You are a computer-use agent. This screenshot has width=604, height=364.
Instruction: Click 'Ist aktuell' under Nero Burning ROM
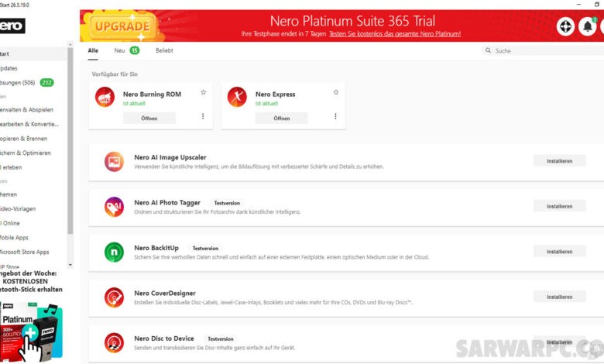134,104
